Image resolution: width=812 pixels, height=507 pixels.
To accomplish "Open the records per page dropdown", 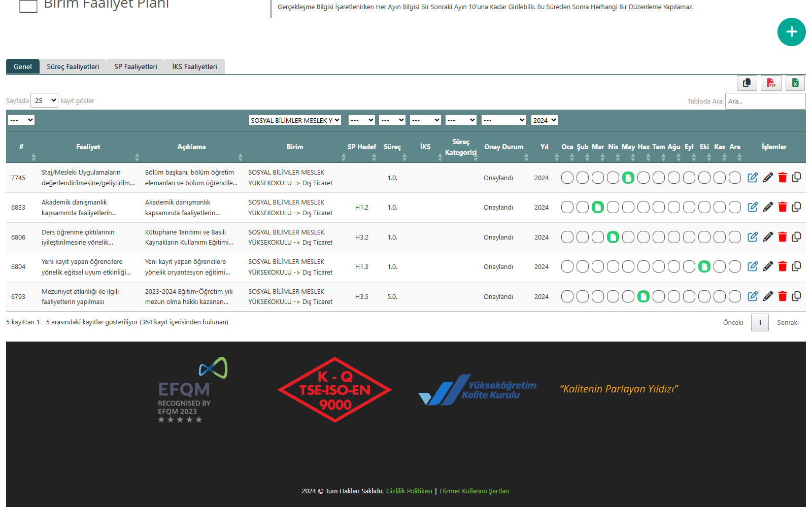I will click(45, 100).
